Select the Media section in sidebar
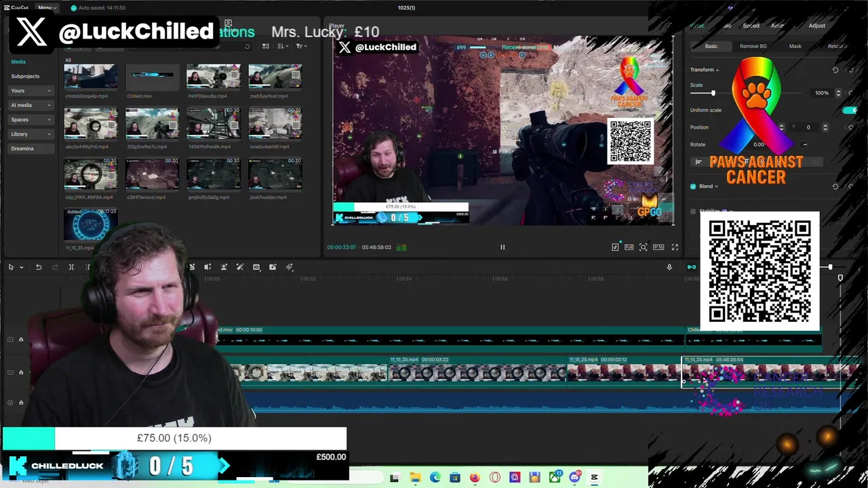Image resolution: width=868 pixels, height=488 pixels. coord(18,62)
